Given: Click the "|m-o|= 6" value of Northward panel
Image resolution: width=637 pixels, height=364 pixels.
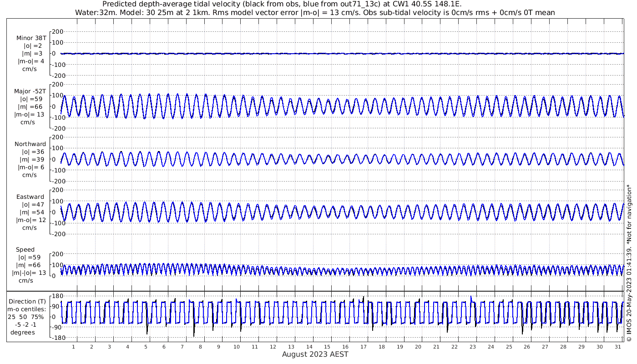Looking at the screenshot, I should click(x=31, y=167).
